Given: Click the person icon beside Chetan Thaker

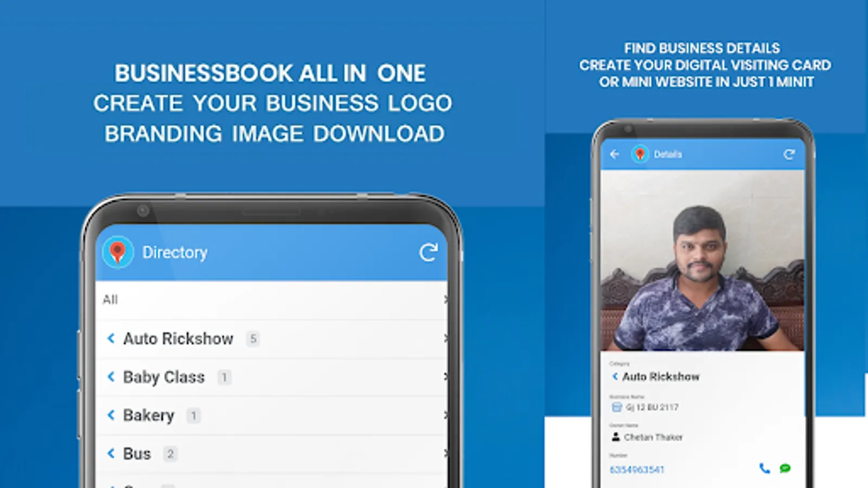Looking at the screenshot, I should (x=616, y=437).
